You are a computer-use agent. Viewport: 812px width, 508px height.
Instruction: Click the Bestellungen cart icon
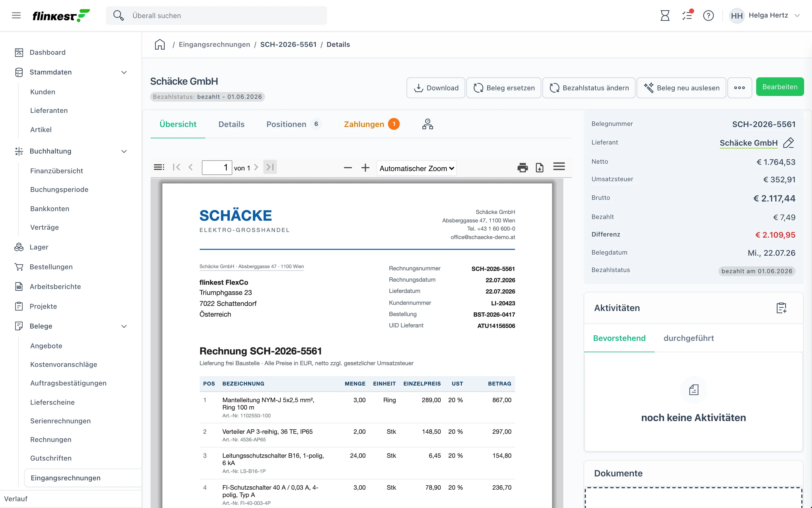[x=19, y=267]
